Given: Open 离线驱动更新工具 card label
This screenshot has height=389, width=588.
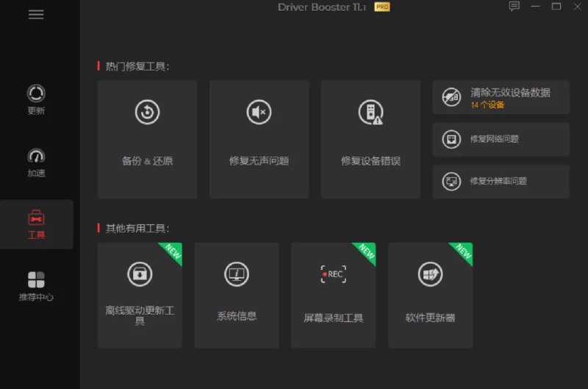Looking at the screenshot, I should [140, 315].
